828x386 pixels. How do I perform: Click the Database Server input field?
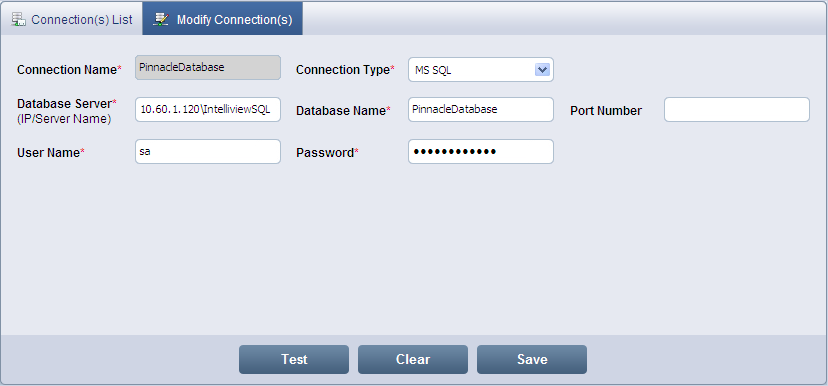(208, 109)
